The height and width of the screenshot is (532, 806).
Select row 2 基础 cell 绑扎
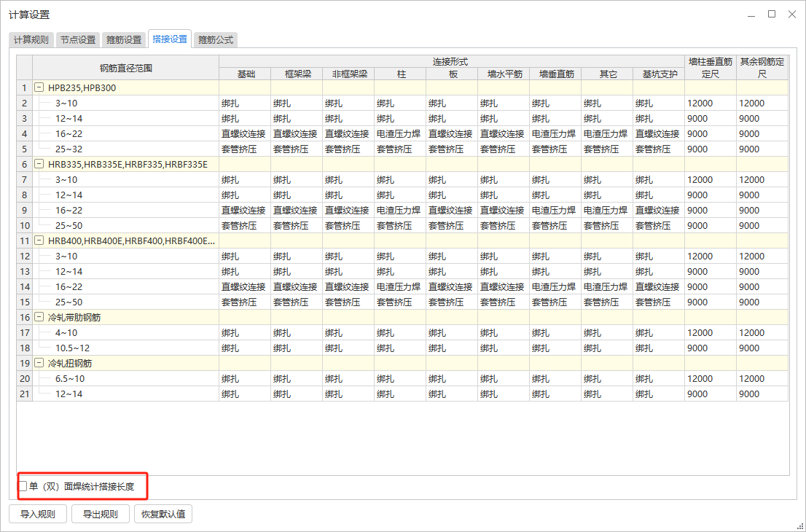tap(245, 103)
